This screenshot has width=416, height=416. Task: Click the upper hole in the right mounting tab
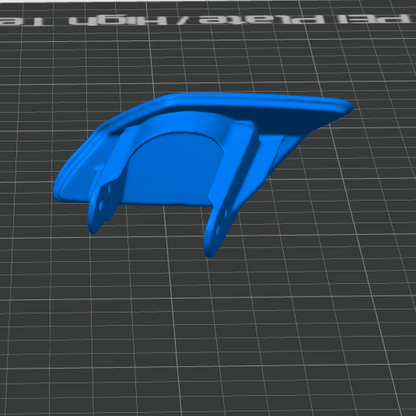pyautogui.click(x=226, y=214)
